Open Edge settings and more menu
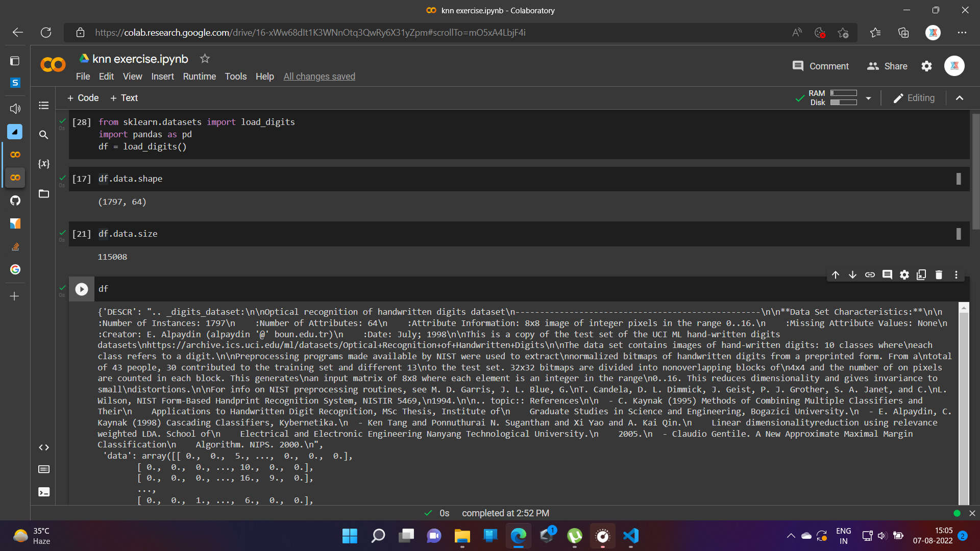The width and height of the screenshot is (980, 551). [962, 33]
